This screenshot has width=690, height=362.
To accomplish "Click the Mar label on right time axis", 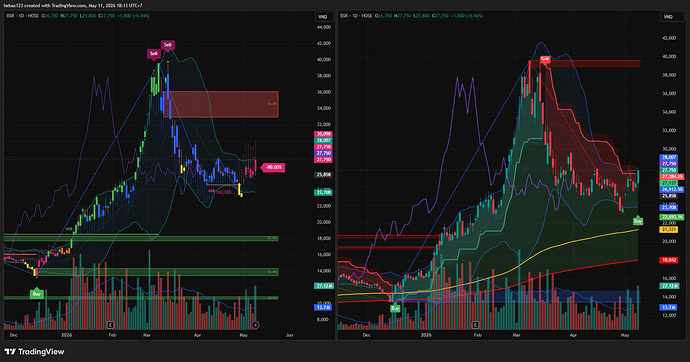I will [x=517, y=335].
